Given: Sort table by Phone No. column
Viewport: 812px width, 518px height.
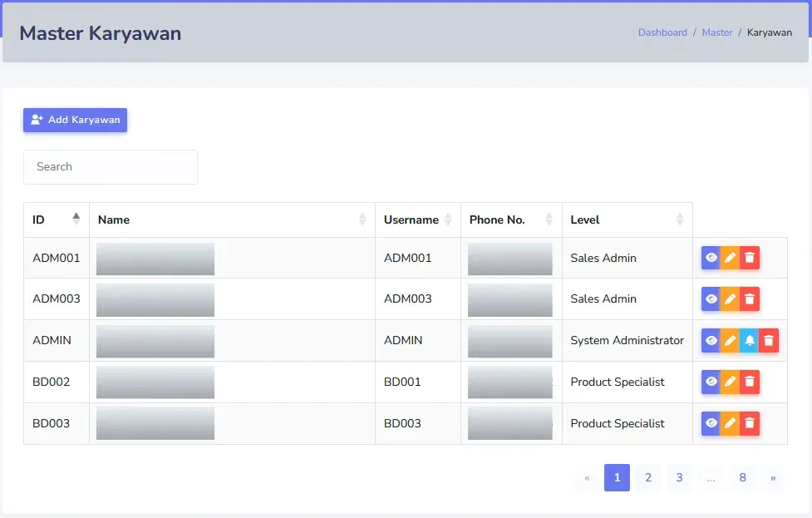Looking at the screenshot, I should pos(511,220).
